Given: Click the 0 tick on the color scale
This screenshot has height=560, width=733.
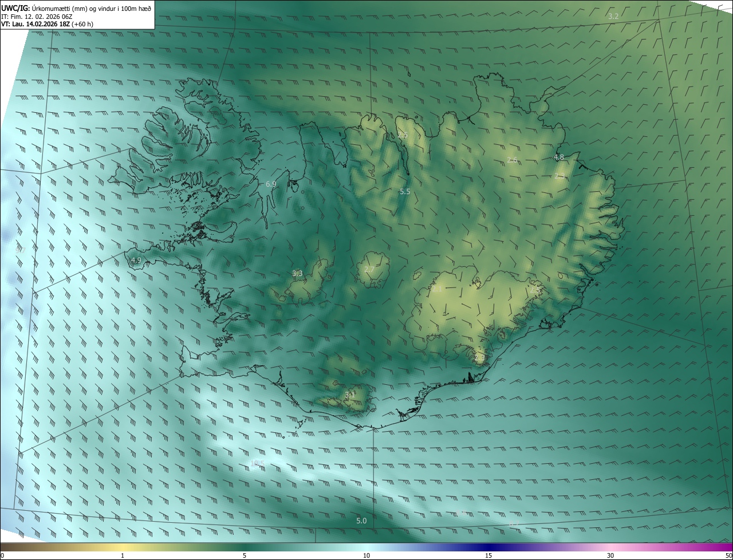Looking at the screenshot, I should (2, 555).
